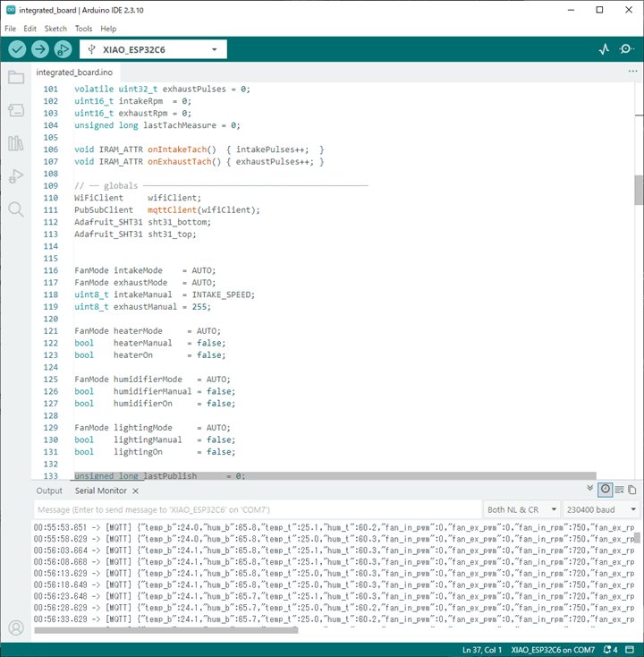Open the Library Manager sidebar icon
This screenshot has width=644, height=657.
tap(16, 143)
